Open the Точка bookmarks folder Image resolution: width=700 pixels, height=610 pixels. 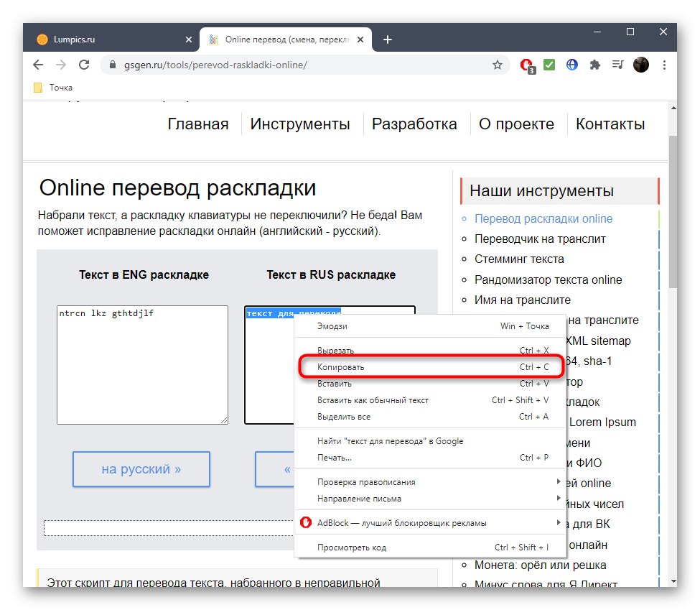pos(53,88)
